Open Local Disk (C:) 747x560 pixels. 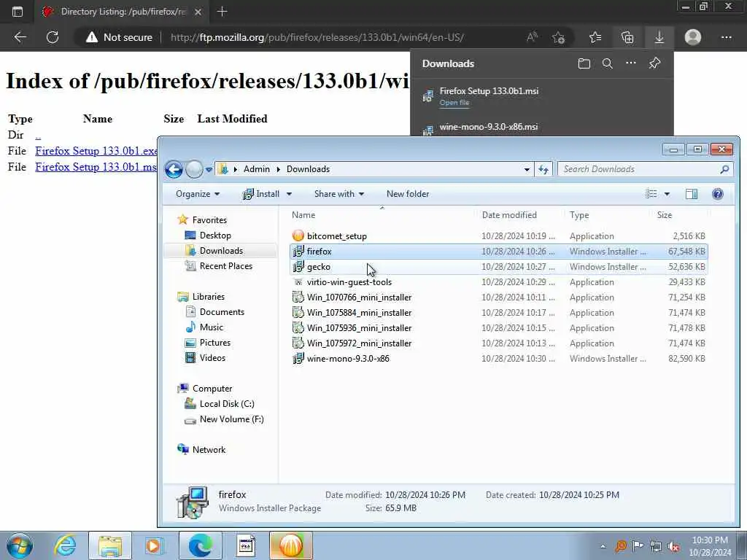click(227, 404)
